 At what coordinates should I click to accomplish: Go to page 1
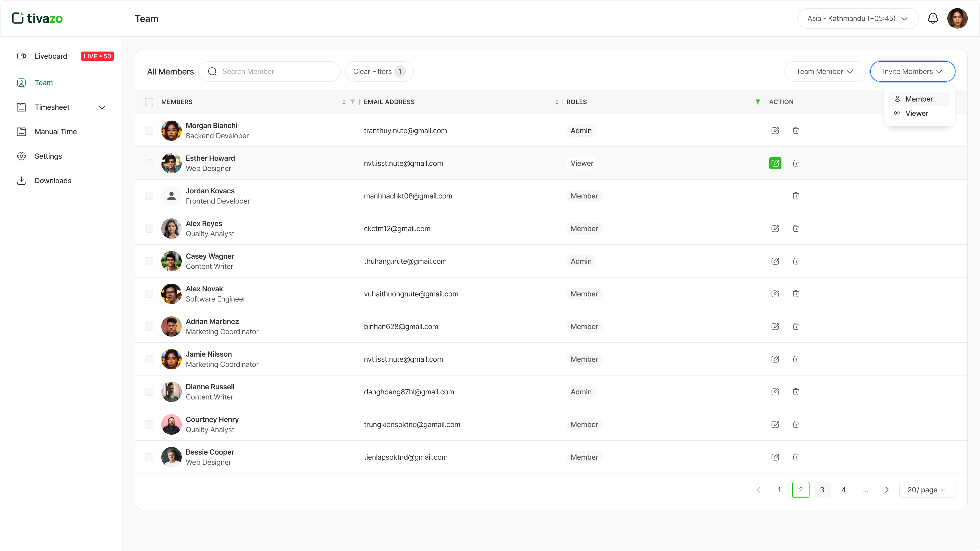(779, 490)
